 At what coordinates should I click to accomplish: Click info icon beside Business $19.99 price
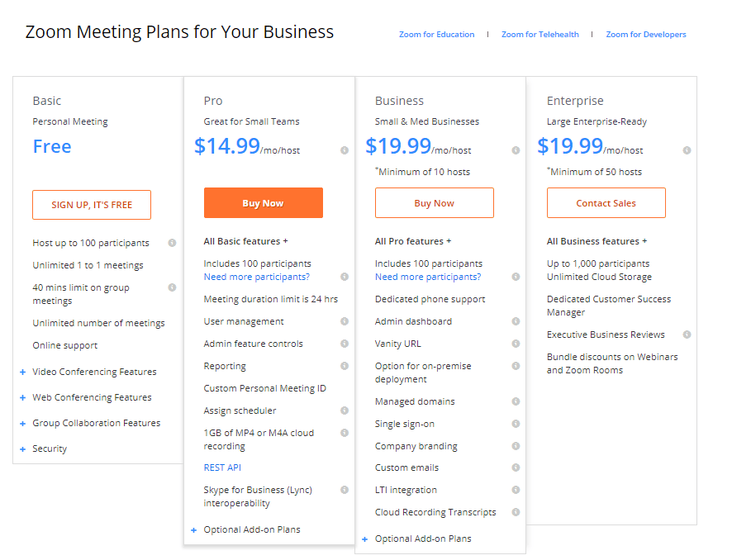click(516, 150)
